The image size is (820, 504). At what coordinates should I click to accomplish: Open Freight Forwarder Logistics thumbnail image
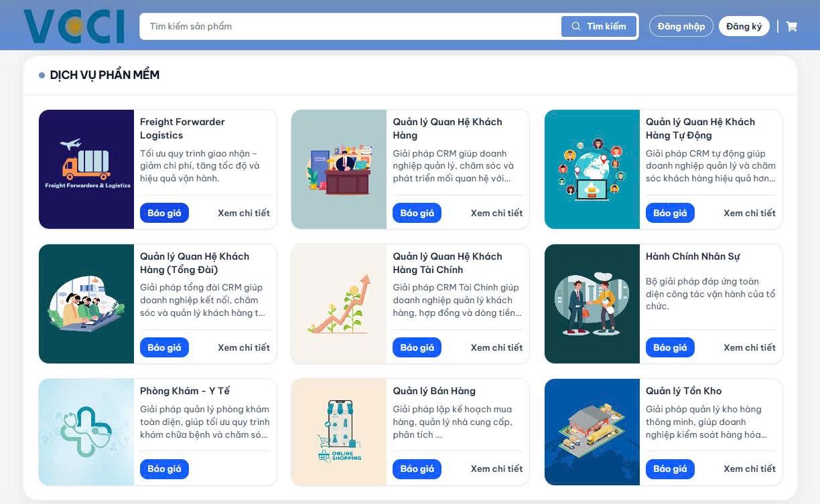point(86,169)
